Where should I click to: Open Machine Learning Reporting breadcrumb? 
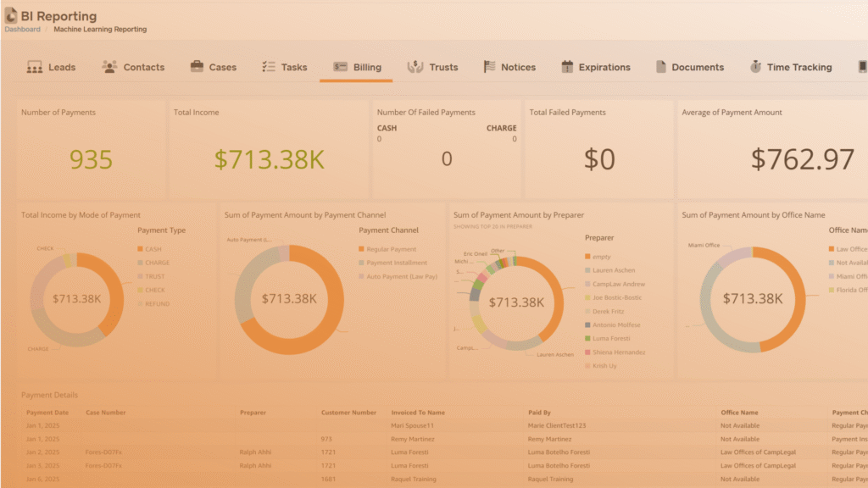[x=100, y=30]
